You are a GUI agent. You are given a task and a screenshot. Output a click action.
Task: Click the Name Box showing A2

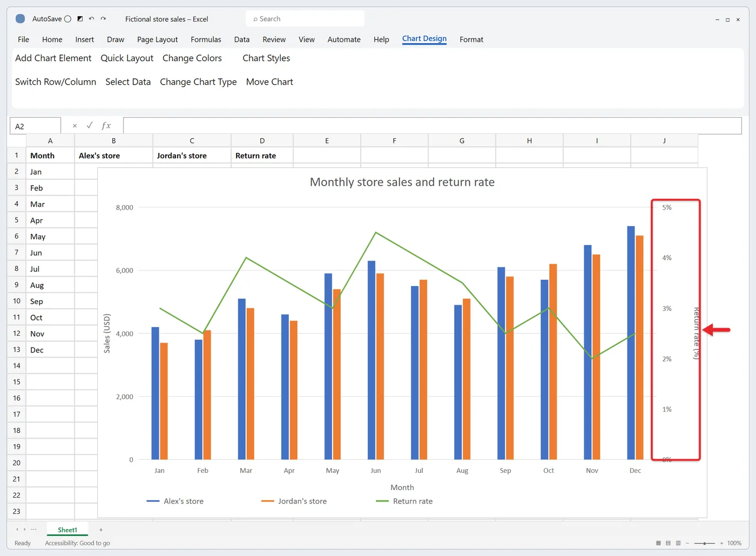tap(35, 126)
